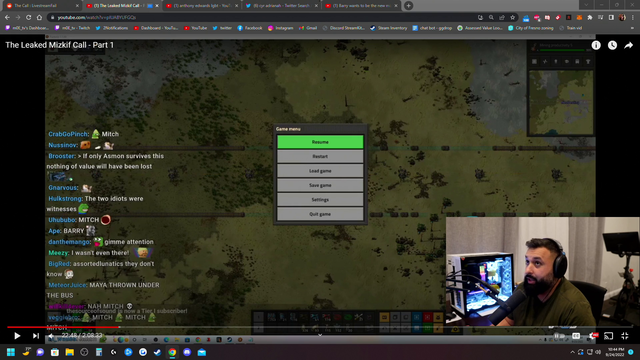Bookmark this page with the star icon
640x360 pixels.
click(513, 18)
